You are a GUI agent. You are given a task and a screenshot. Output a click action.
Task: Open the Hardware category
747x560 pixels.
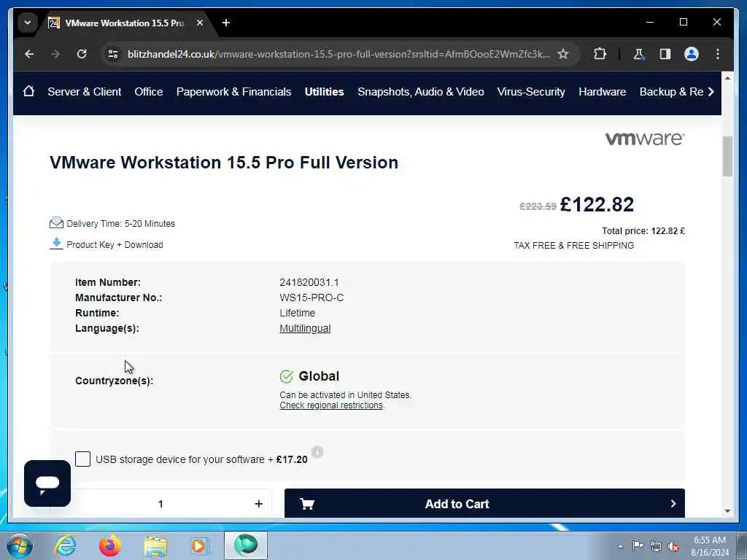(602, 91)
